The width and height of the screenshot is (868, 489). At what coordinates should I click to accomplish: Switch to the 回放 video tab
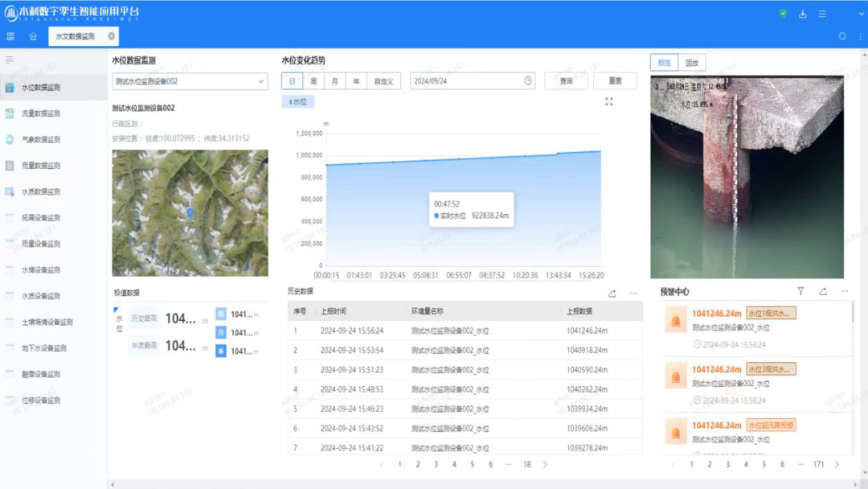(x=691, y=63)
